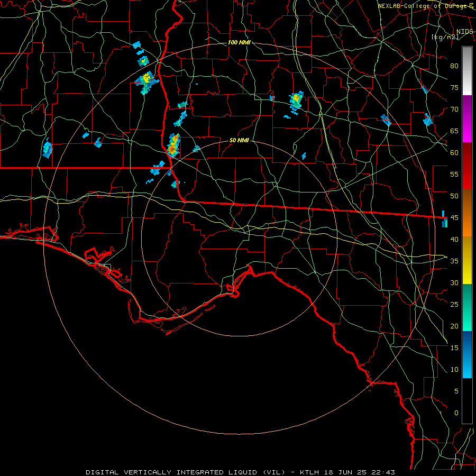Click the yellow segment of color bar
This screenshot has width=476, height=476.
click(467, 260)
